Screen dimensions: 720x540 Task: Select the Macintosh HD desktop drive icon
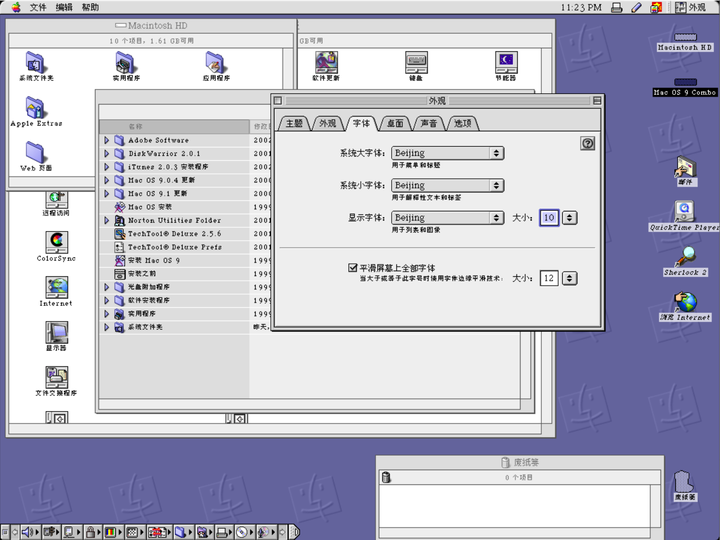(x=685, y=37)
